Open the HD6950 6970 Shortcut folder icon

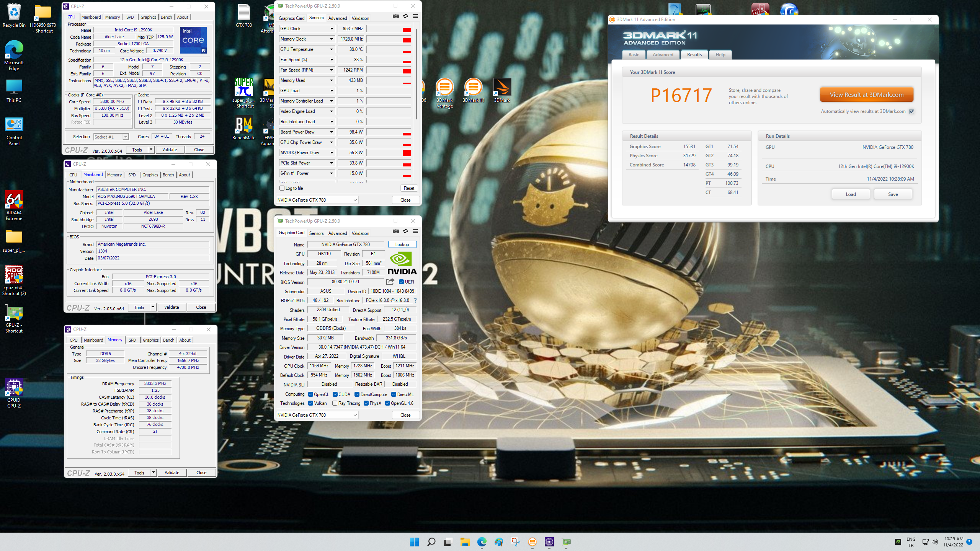(43, 18)
